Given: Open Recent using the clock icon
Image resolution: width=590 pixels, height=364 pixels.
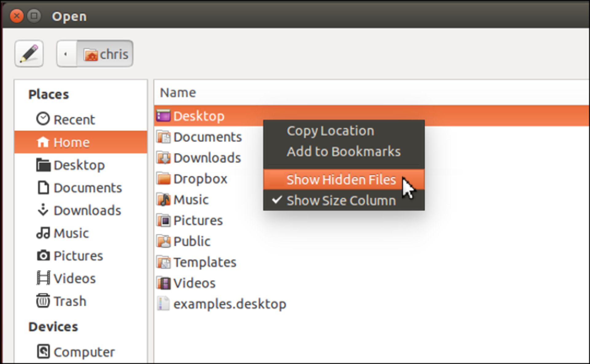Looking at the screenshot, I should (43, 119).
